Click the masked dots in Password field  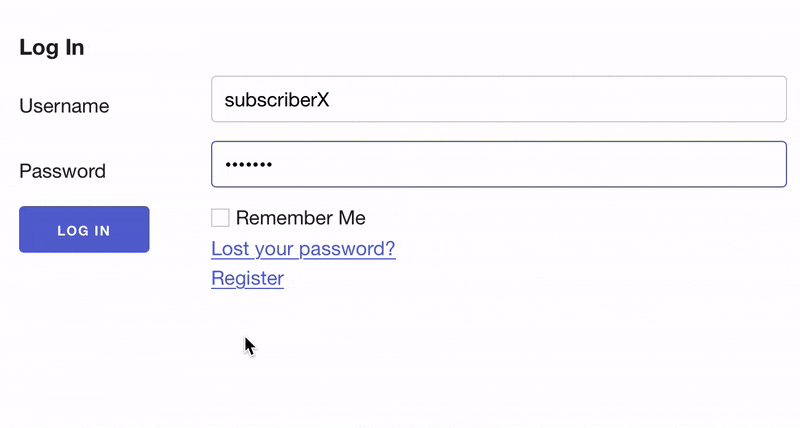(x=248, y=165)
